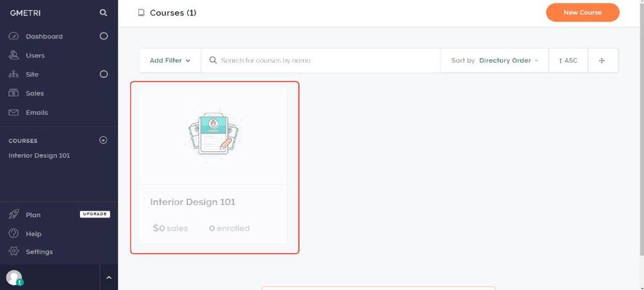Open the Add Filter dropdown
The width and height of the screenshot is (644, 290).
169,61
